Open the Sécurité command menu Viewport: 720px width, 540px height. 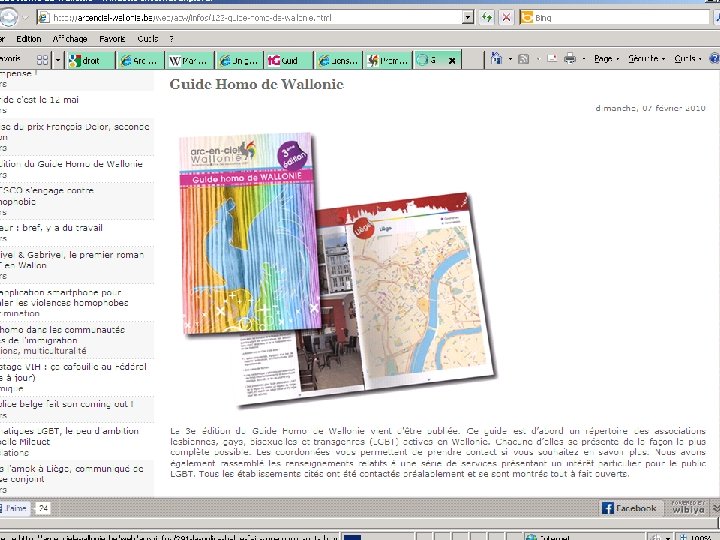click(x=647, y=59)
